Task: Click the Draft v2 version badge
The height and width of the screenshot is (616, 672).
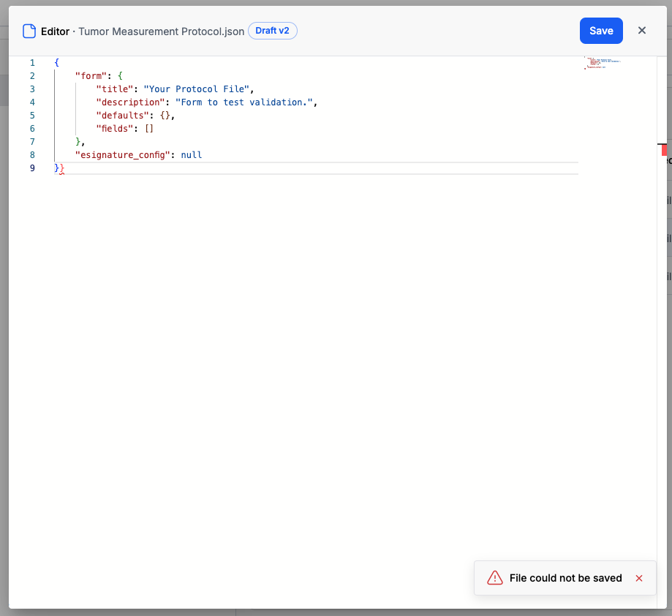Action: pos(272,31)
